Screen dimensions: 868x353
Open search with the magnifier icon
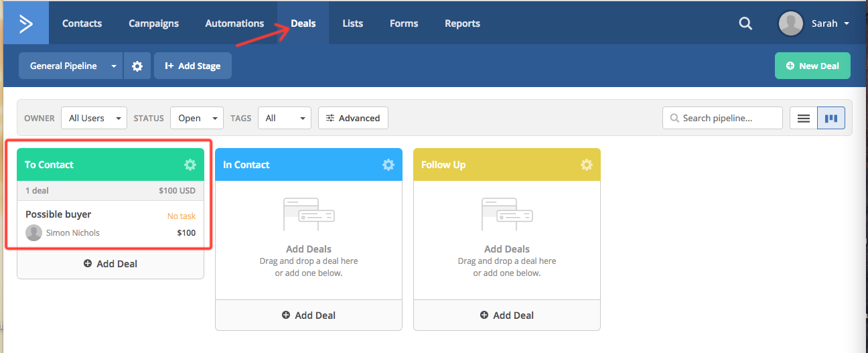[x=745, y=23]
